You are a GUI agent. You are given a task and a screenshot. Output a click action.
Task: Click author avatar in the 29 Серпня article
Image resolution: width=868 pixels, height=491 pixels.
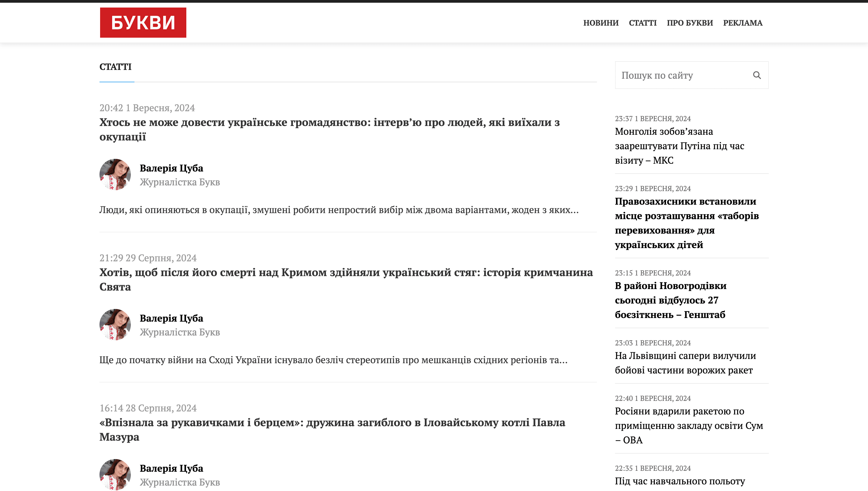[115, 325]
